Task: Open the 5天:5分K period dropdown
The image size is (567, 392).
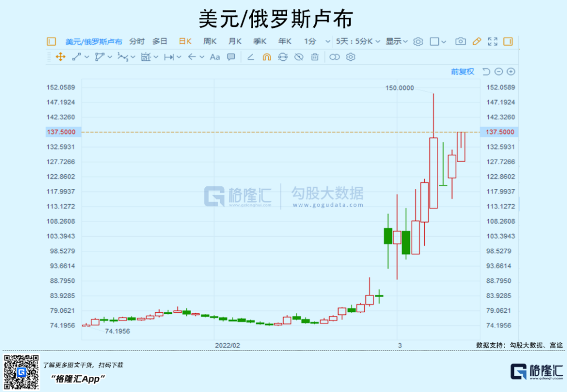Action: 358,41
